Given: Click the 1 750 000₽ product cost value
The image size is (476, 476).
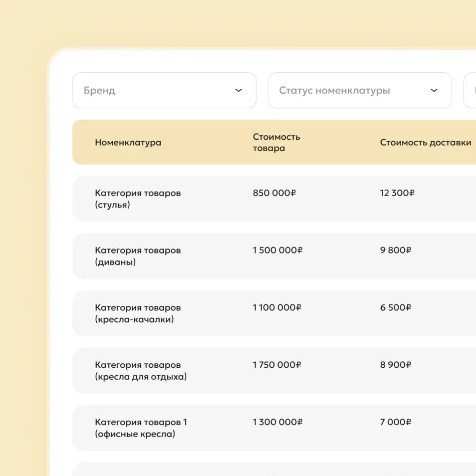Looking at the screenshot, I should point(277,365).
